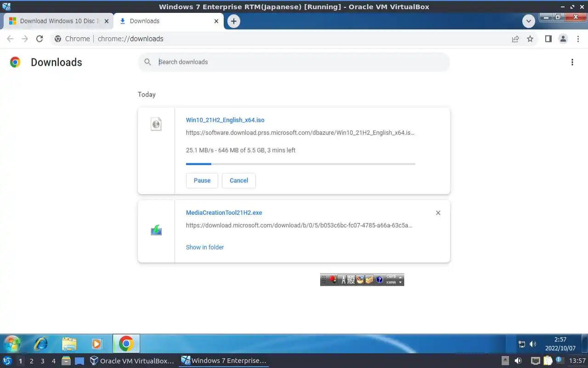Open the Windows 7 Start menu
The width and height of the screenshot is (588, 368).
(12, 344)
